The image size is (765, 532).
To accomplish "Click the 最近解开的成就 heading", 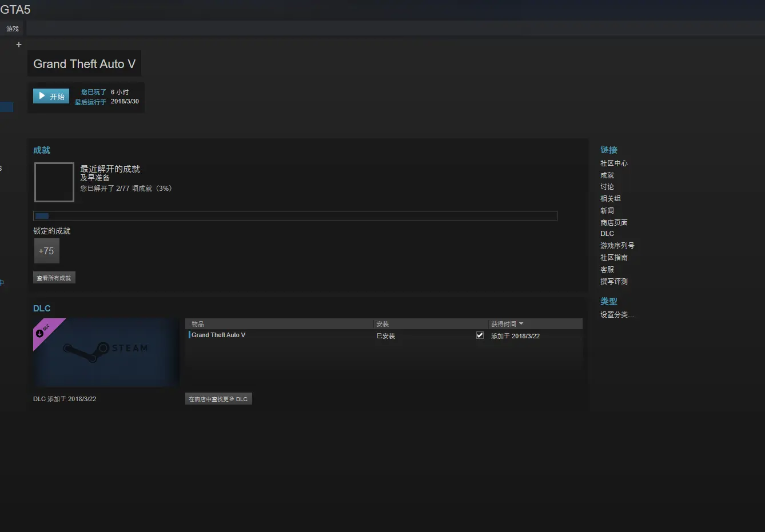I will coord(110,169).
